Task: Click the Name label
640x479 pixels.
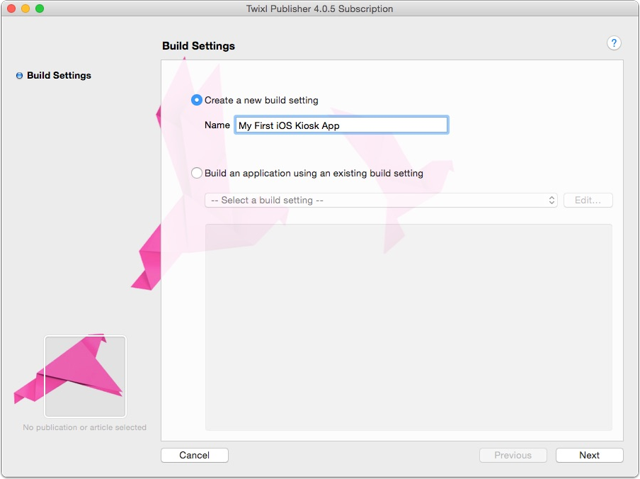Action: (x=217, y=125)
